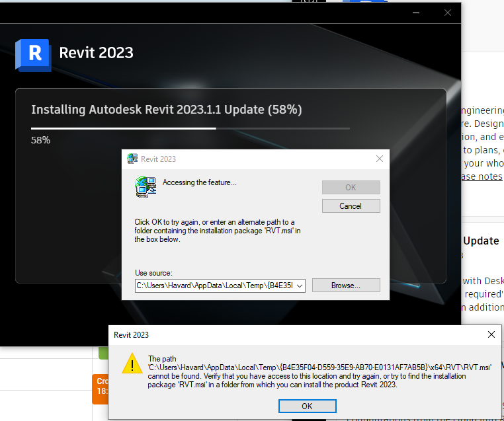Click the RVT.msi file path text in the error dialog
Image resolution: width=504 pixels, height=421 pixels.
tap(319, 367)
